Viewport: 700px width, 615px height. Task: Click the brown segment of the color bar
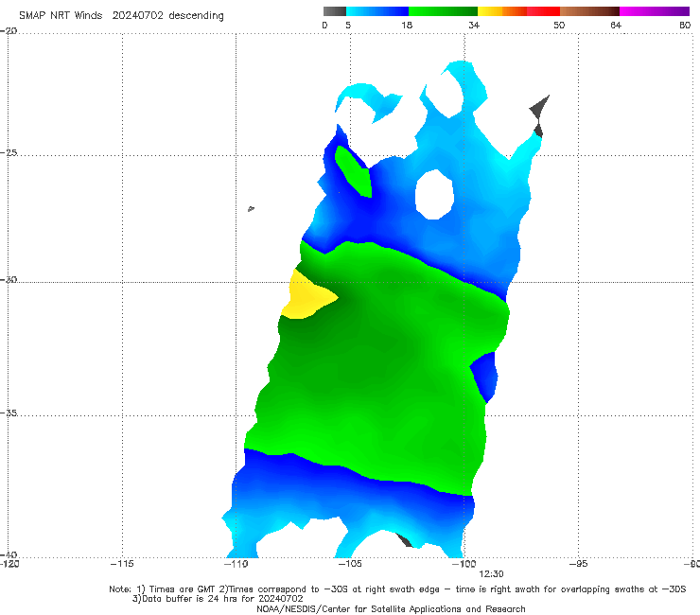point(589,11)
